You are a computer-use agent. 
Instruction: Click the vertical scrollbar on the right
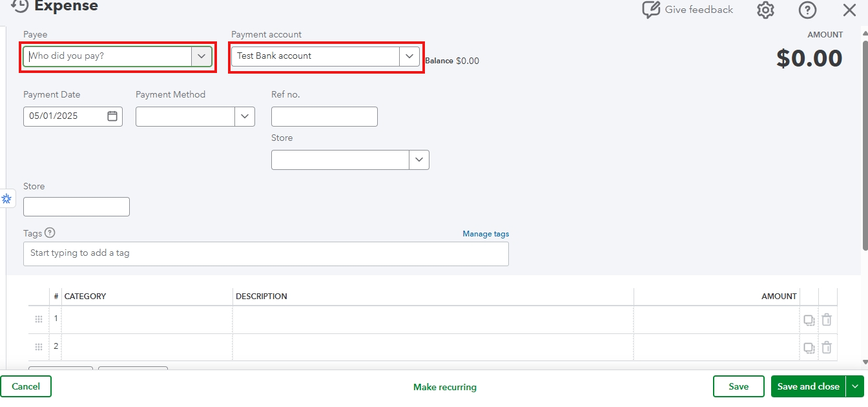point(865,145)
